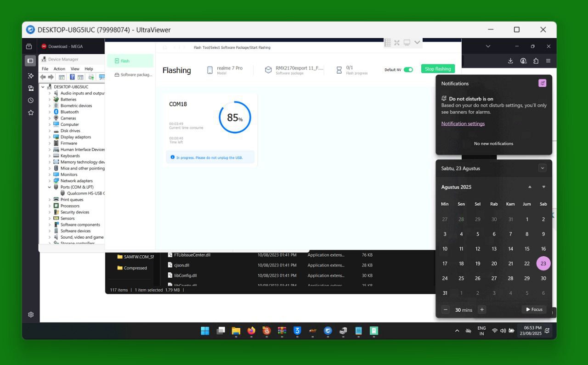Select the Flash tab in sidebar
The width and height of the screenshot is (588, 365).
tap(130, 61)
